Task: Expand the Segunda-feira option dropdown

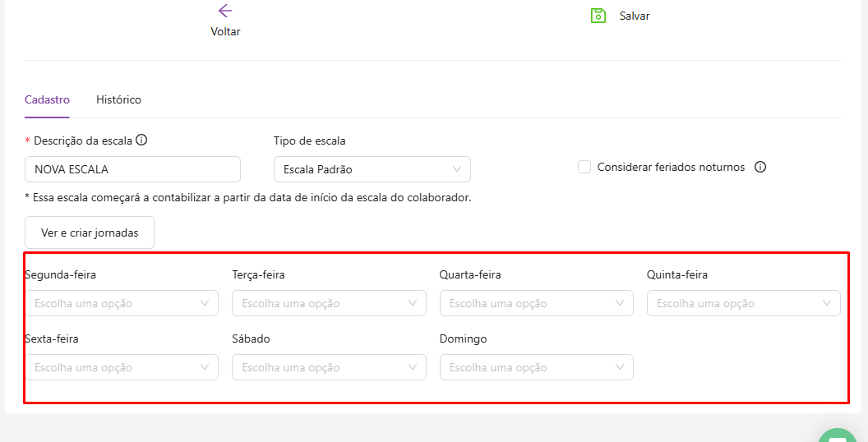Action: click(122, 303)
